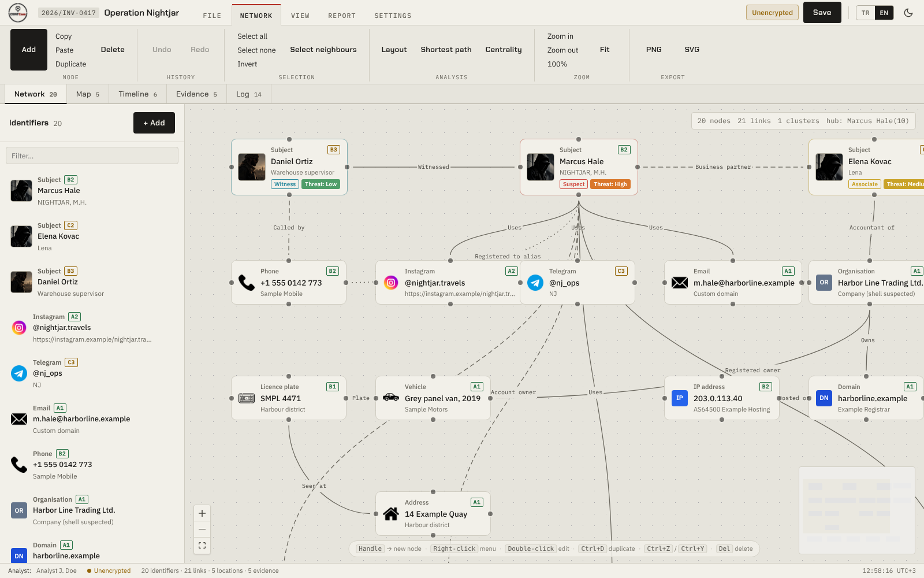This screenshot has width=924, height=578.
Task: Click the fit-to-screen canvas icon
Action: coord(202,545)
